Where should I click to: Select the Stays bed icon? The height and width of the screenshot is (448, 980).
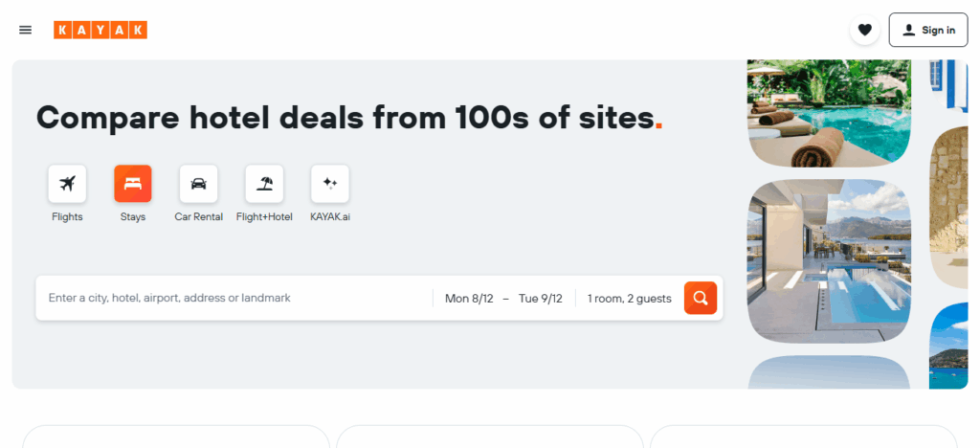click(133, 184)
